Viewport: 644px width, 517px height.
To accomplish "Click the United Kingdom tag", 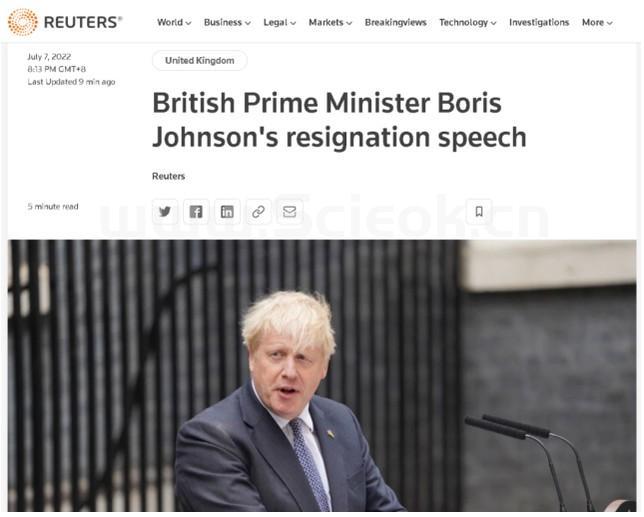I will coord(200,61).
